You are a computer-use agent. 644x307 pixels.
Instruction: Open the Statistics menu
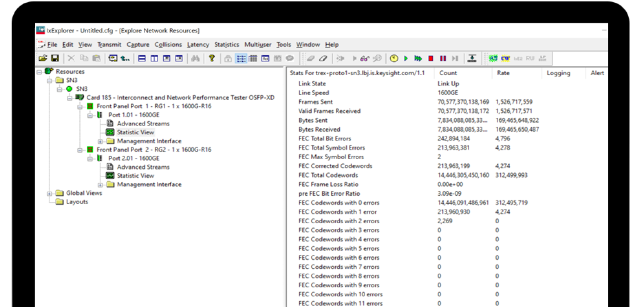227,45
